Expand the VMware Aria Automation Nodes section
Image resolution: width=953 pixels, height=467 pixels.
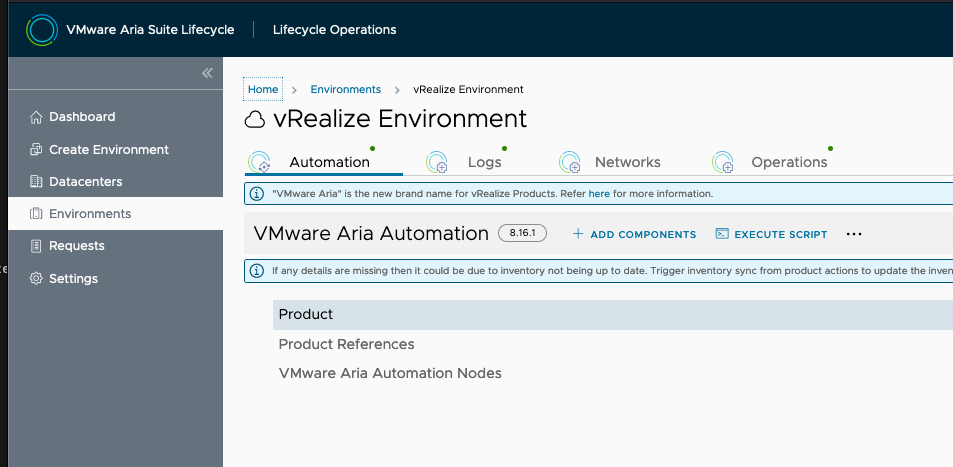tap(390, 373)
